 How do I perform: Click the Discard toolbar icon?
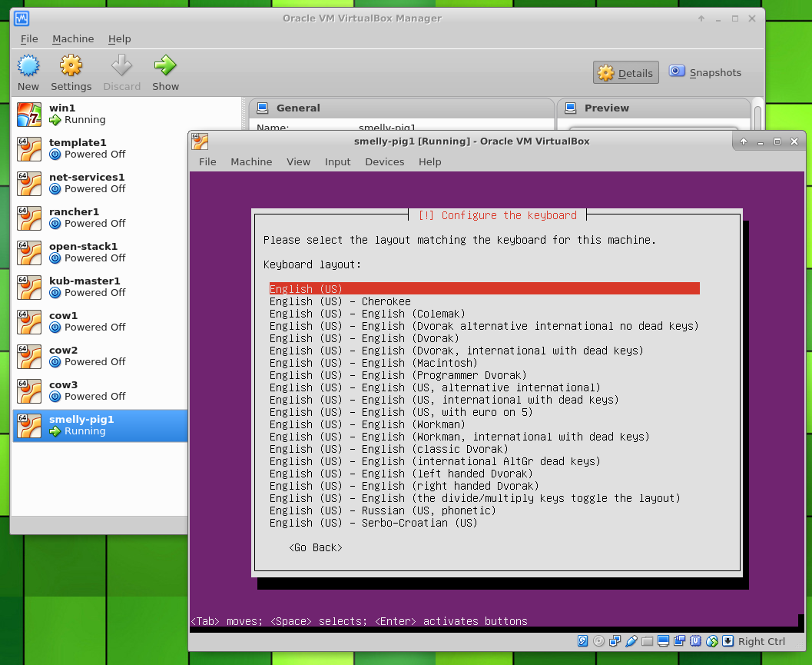click(x=121, y=72)
